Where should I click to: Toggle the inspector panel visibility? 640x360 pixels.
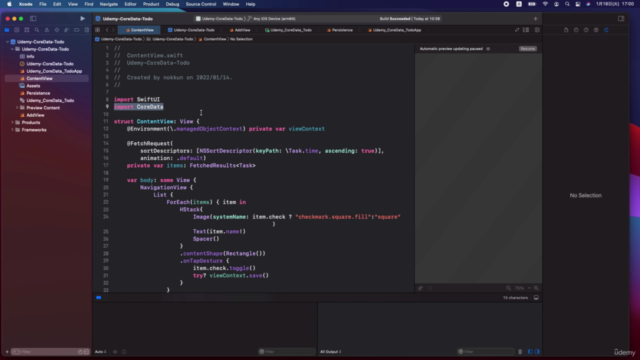(621, 18)
